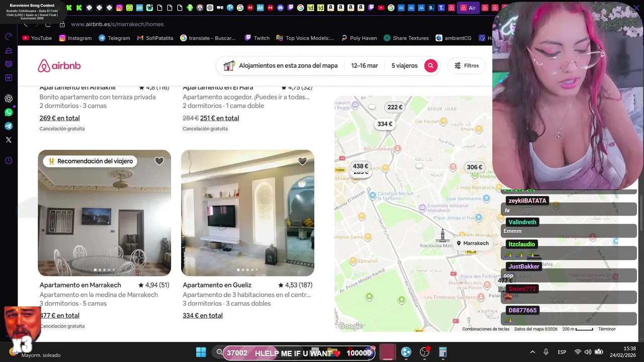Open the Top Voice Models bookmark
The height and width of the screenshot is (362, 644).
tap(305, 38)
